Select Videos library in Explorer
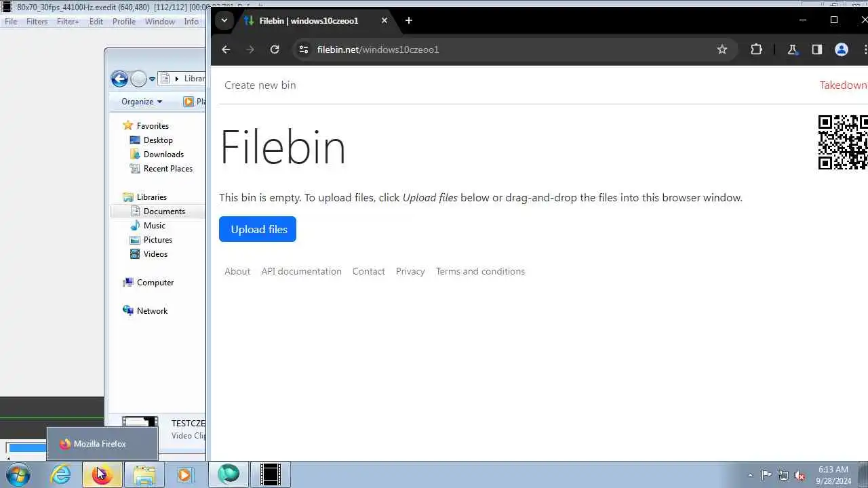Screen dimensions: 868x488 (155, 254)
